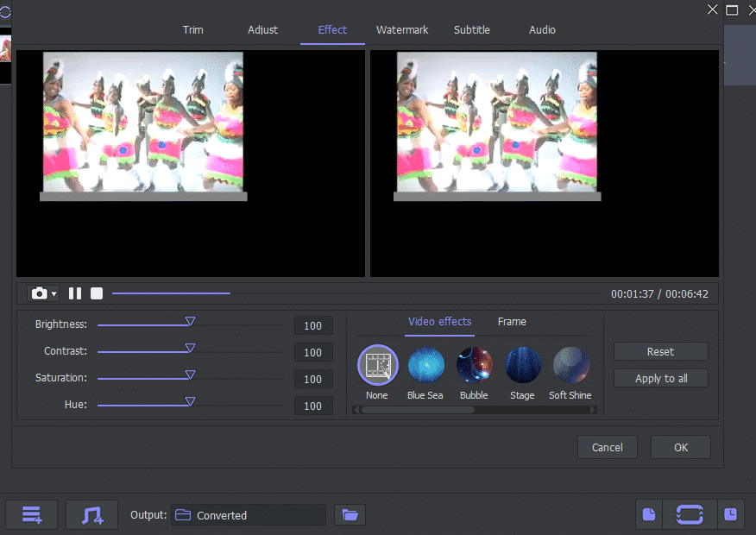Open the output folder browse icon

(350, 515)
